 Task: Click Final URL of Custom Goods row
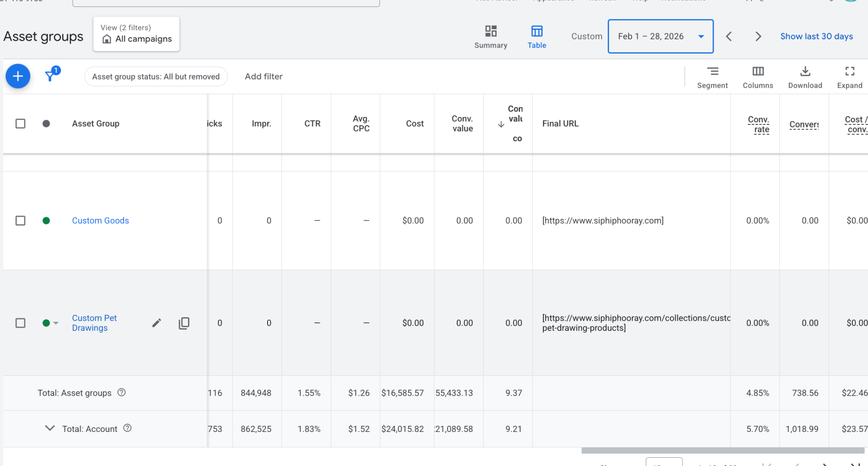click(603, 221)
